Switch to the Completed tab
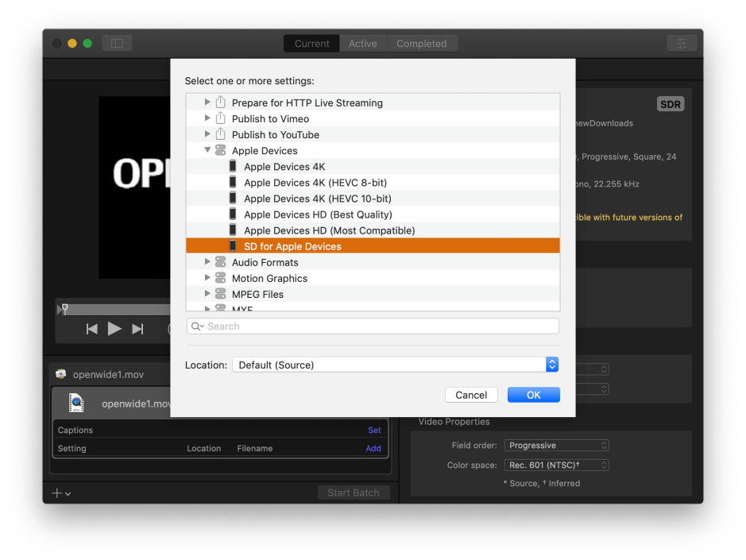This screenshot has height=560, width=746. [x=422, y=43]
